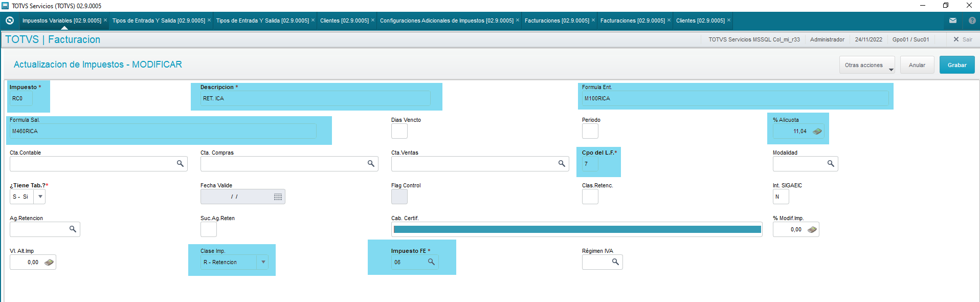This screenshot has height=302, width=980.
Task: Click the Cab. Certif. text field
Action: [x=577, y=229]
